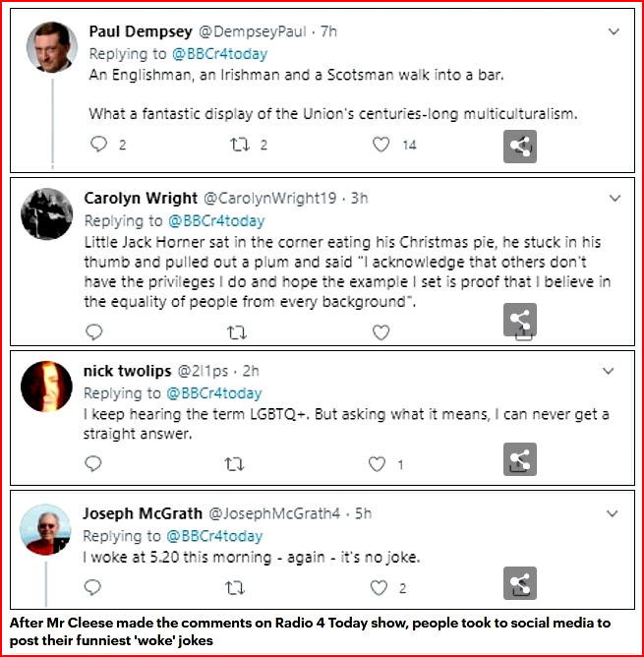Image resolution: width=644 pixels, height=657 pixels.
Task: Share Joseph McGrath's tweet image
Action: (520, 584)
